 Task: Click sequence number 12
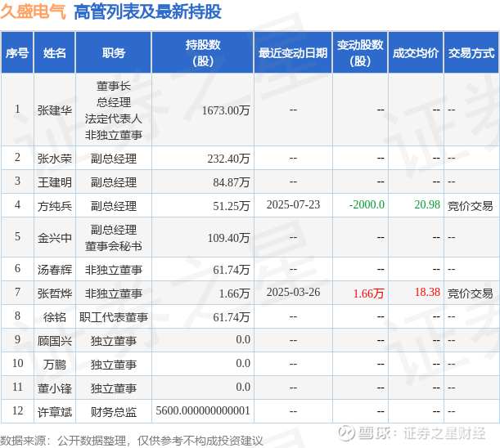(x=17, y=410)
